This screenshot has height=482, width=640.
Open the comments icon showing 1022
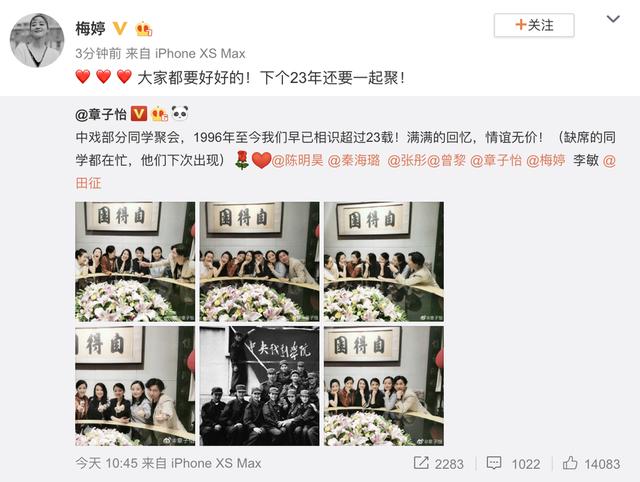pyautogui.click(x=513, y=463)
